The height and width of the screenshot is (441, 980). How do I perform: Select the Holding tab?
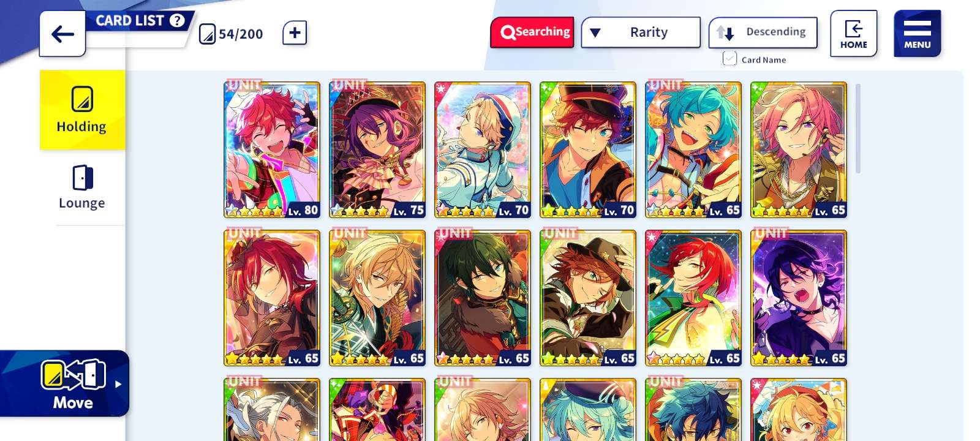click(x=82, y=110)
